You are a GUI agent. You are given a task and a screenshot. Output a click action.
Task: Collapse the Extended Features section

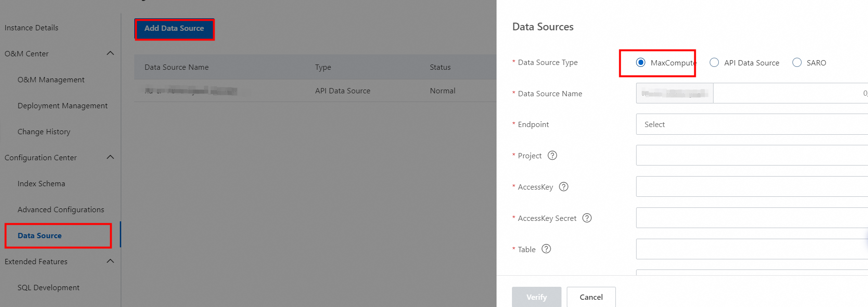point(110,261)
